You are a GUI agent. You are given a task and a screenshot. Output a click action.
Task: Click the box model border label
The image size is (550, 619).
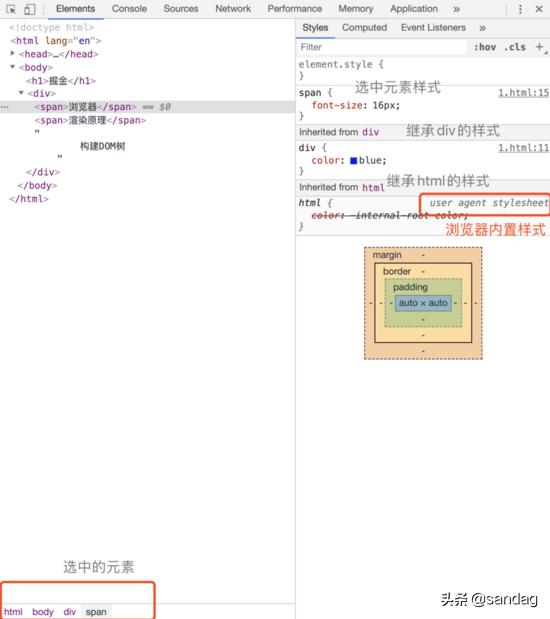397,271
